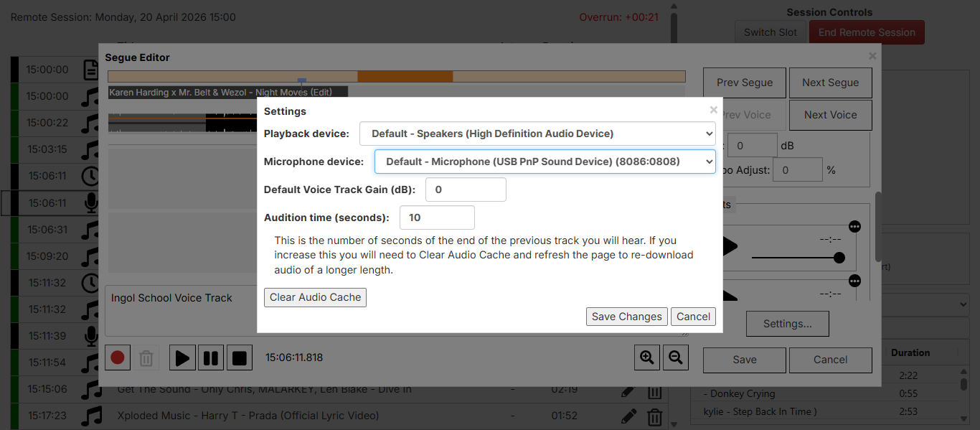This screenshot has width=980, height=430.
Task: Stop playback with the square stop button
Action: (x=240, y=357)
